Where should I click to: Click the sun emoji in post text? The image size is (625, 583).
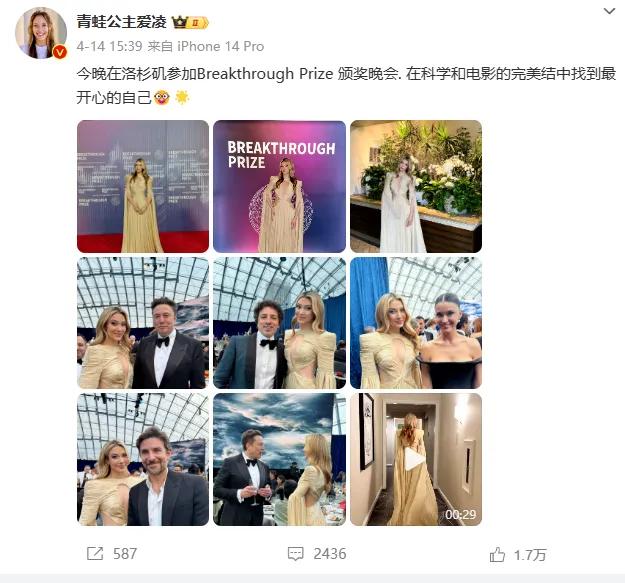tap(182, 97)
